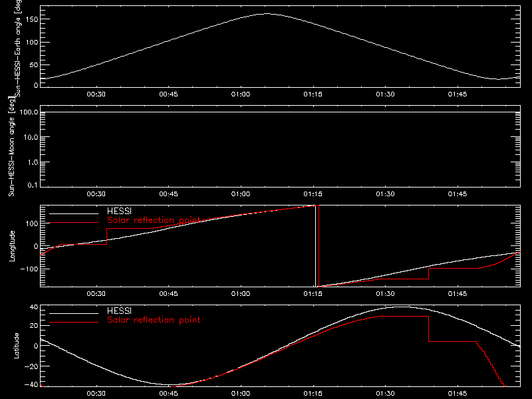Click the -40 tick on Latitude plot
The width and height of the screenshot is (532, 399).
31,385
